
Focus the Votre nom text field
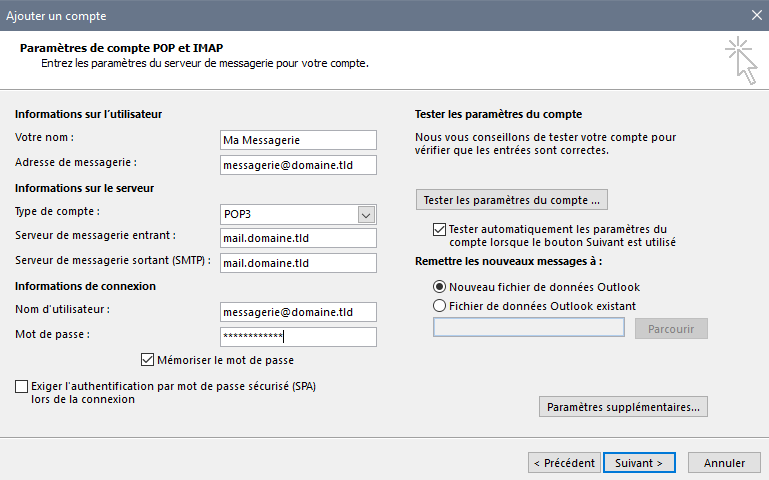tap(298, 140)
